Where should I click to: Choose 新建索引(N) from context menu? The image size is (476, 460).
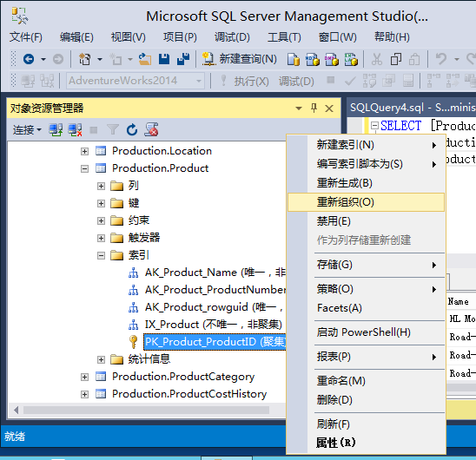[x=366, y=145]
